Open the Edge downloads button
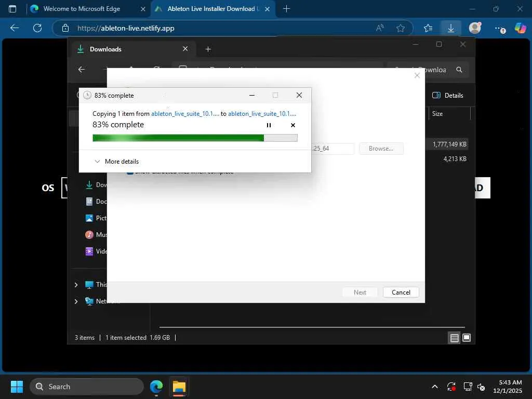This screenshot has width=532, height=399. tap(450, 28)
